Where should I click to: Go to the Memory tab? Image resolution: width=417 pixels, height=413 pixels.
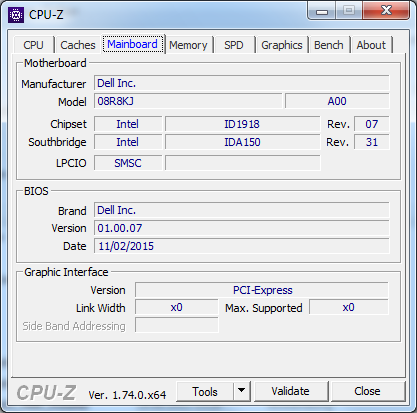coord(188,45)
